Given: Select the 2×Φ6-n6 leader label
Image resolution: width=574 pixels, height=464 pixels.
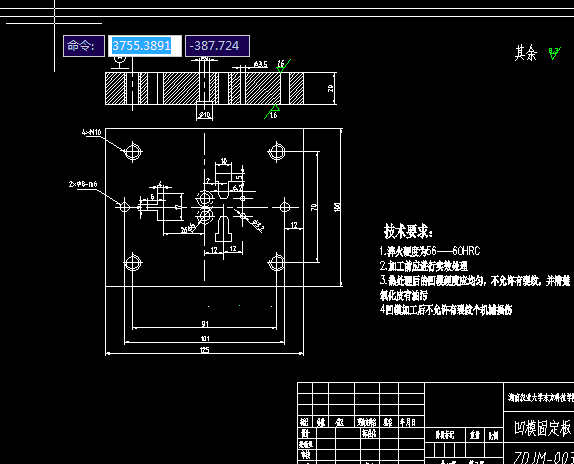Looking at the screenshot, I should tap(83, 184).
